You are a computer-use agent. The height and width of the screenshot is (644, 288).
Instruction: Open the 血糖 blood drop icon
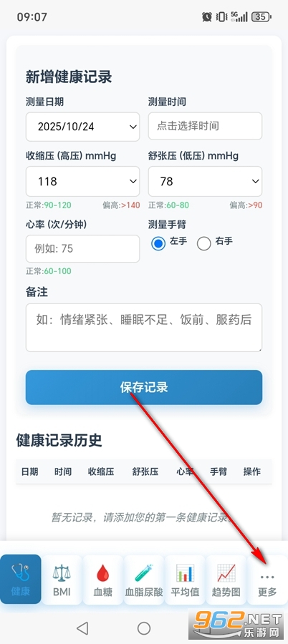[x=103, y=579]
